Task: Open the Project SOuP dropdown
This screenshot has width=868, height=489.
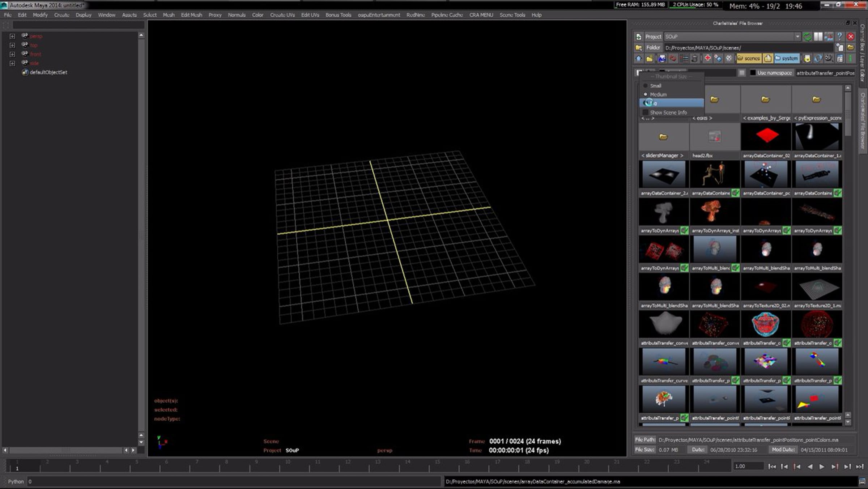Action: point(797,37)
